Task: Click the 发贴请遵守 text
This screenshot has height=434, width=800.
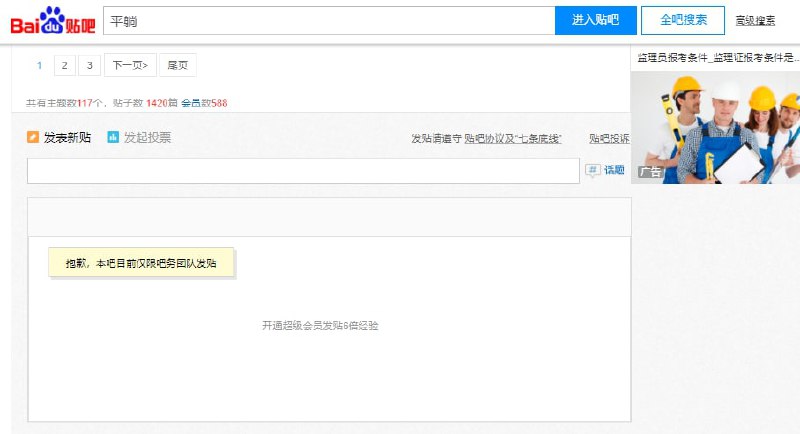Action: click(436, 139)
